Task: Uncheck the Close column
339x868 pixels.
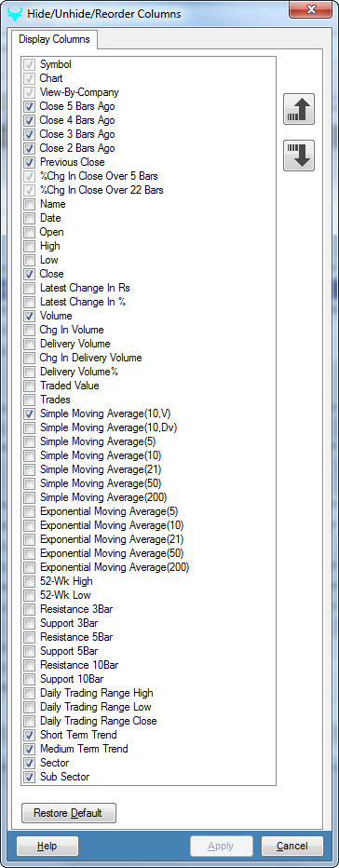Action: [x=30, y=274]
